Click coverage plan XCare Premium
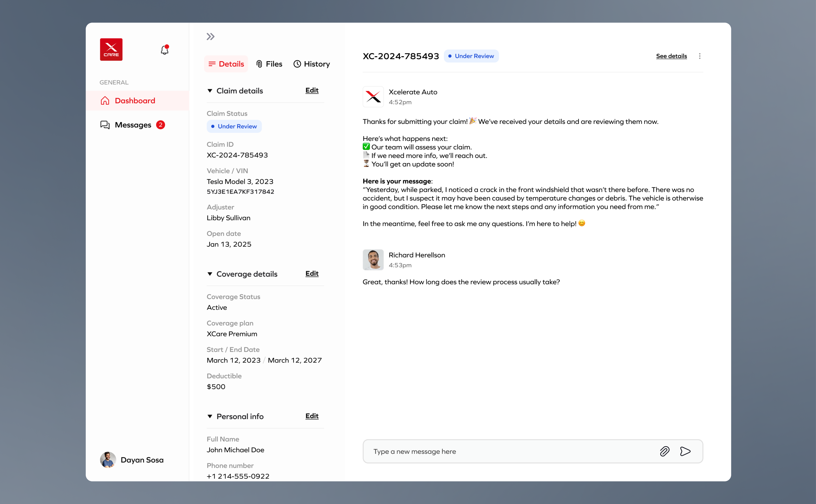The image size is (816, 504). (x=232, y=334)
